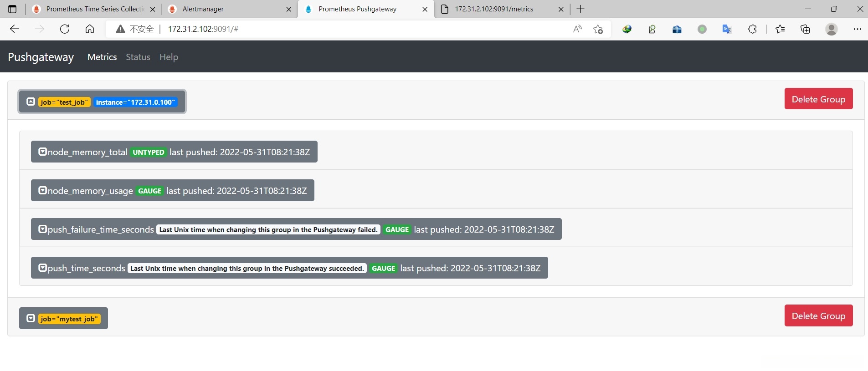This screenshot has width=868, height=371.
Task: Open read aloud in address bar
Action: (x=577, y=29)
